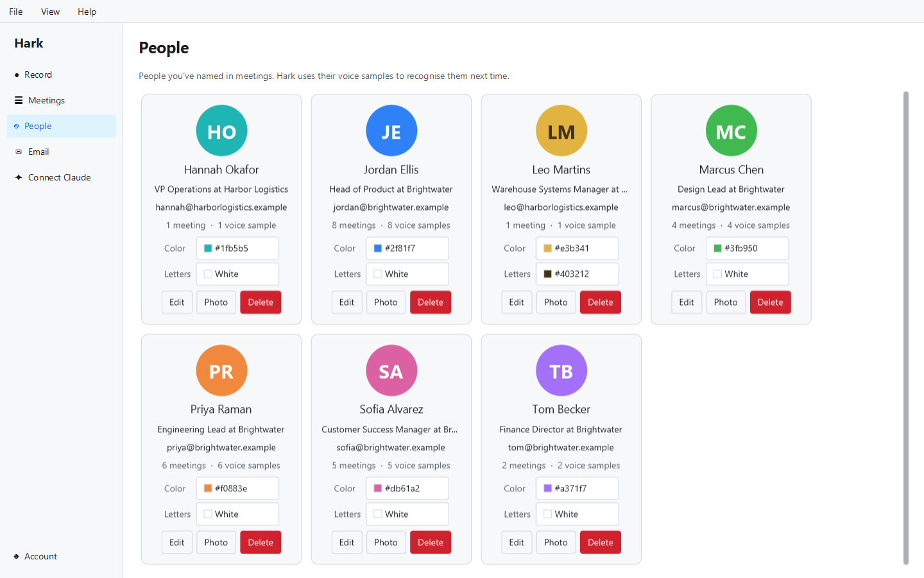This screenshot has width=924, height=578.
Task: Change Sofia Alvarez's photo
Action: pyautogui.click(x=386, y=543)
